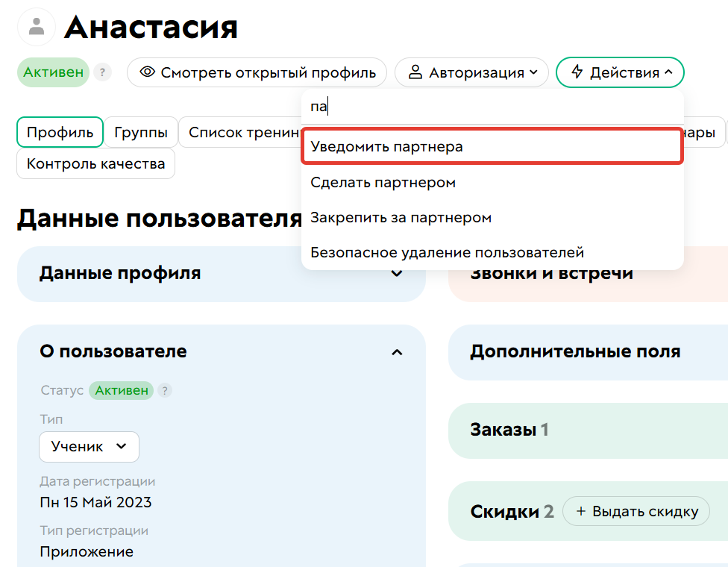The image size is (728, 567).
Task: Click the lightning icon on Действия button
Action: tap(579, 72)
